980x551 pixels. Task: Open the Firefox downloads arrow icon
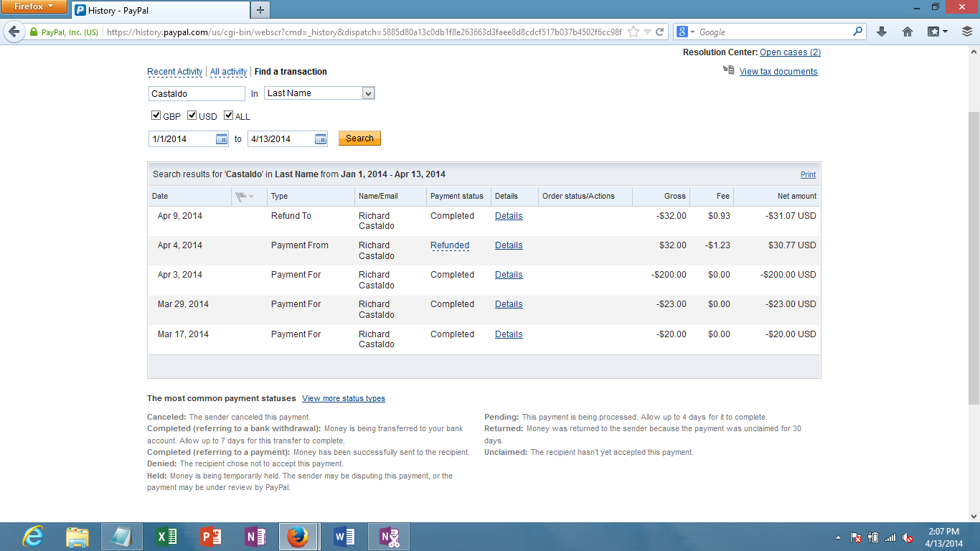pos(882,32)
